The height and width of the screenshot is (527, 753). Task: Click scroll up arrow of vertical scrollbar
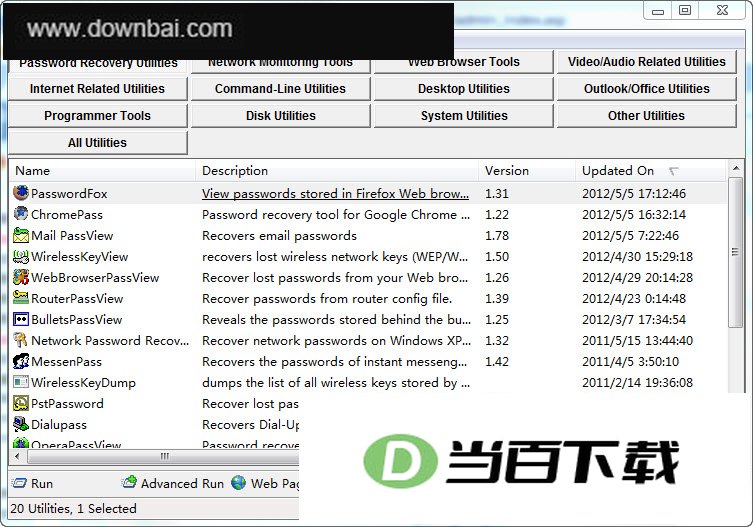(735, 168)
